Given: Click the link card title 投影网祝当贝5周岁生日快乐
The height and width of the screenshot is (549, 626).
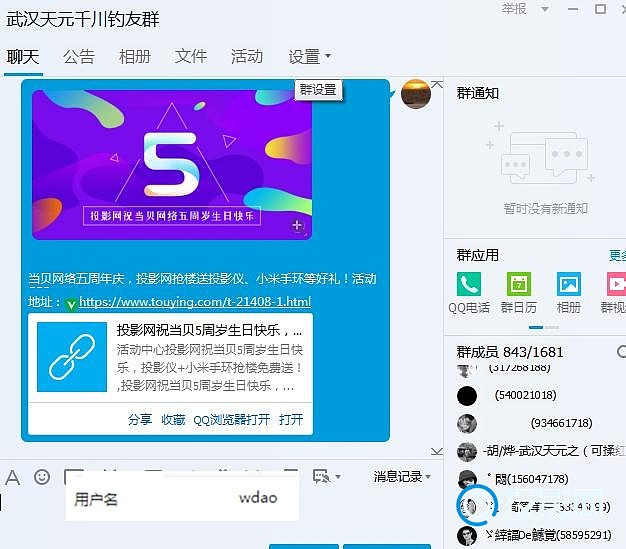Looking at the screenshot, I should (209, 330).
